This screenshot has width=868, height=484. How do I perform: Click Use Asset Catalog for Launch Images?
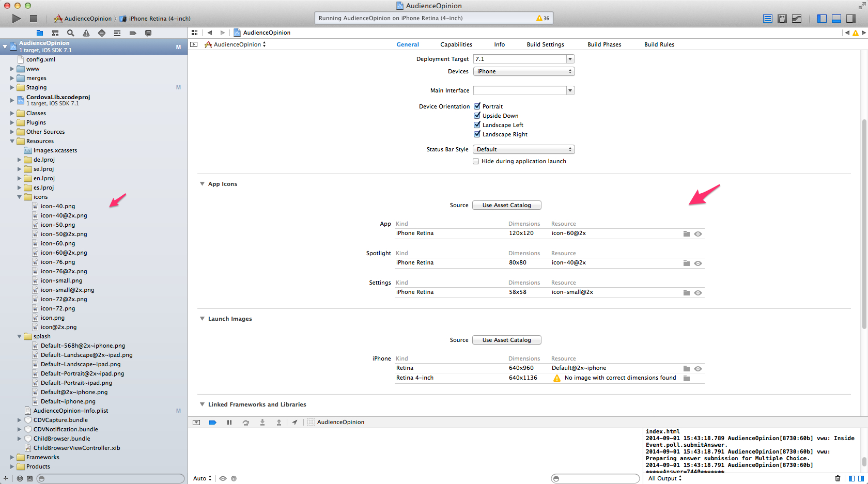[507, 340]
